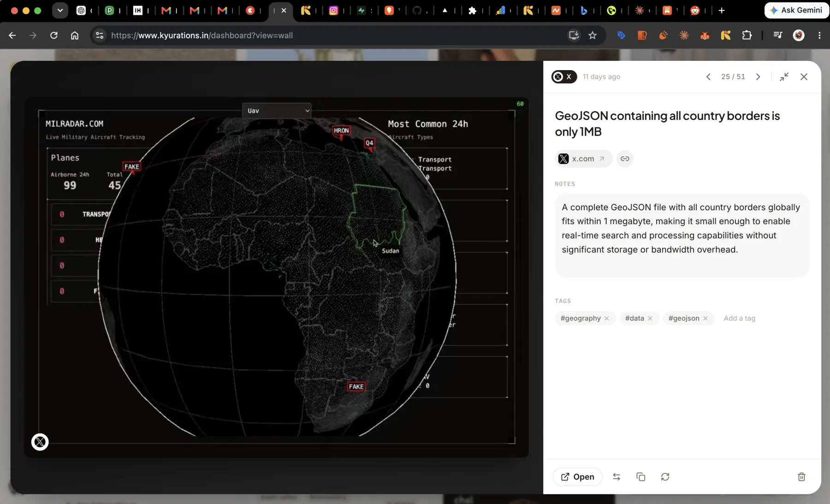The image size is (830, 504).
Task: Open the Chrome profile avatar
Action: click(799, 36)
